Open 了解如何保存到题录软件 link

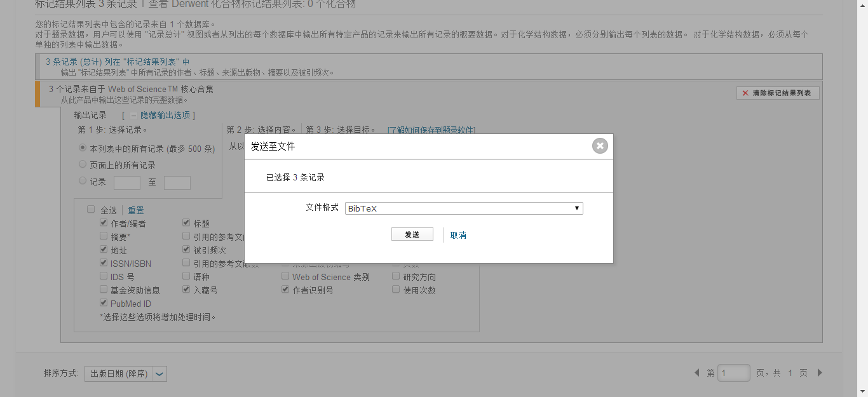431,130
